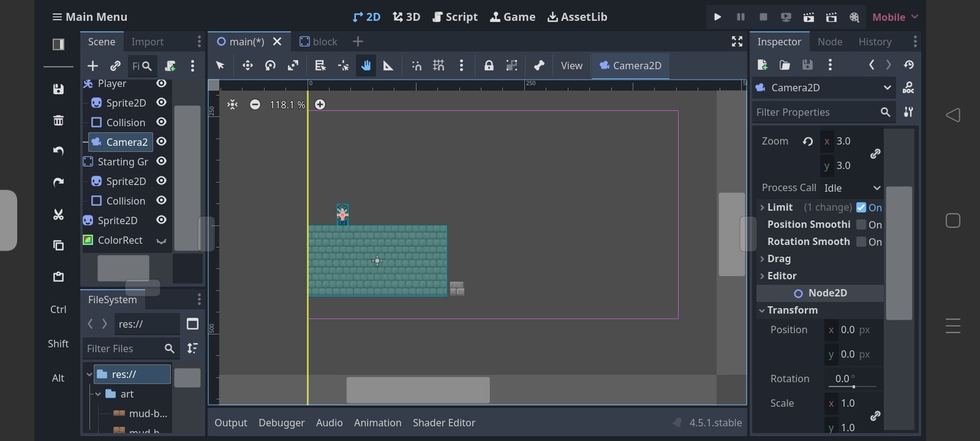Image resolution: width=980 pixels, height=441 pixels.
Task: Hide the Player node using its eye icon
Action: tap(161, 83)
